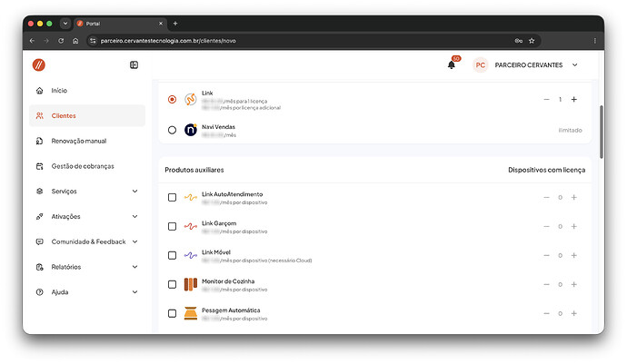Check the Link Garçom checkbox
627x364 pixels.
point(172,227)
